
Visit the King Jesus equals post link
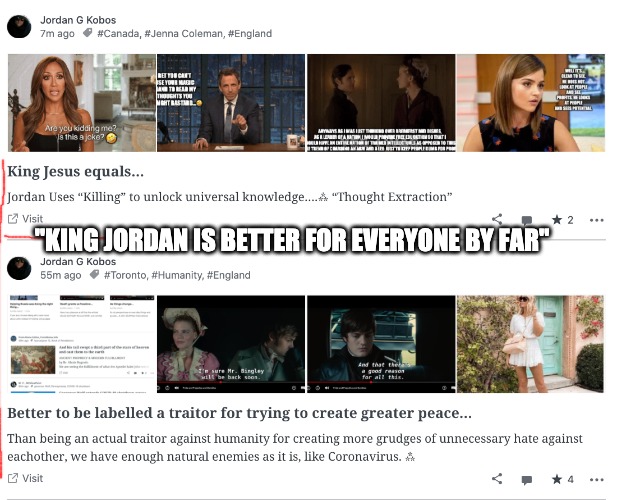(26, 219)
